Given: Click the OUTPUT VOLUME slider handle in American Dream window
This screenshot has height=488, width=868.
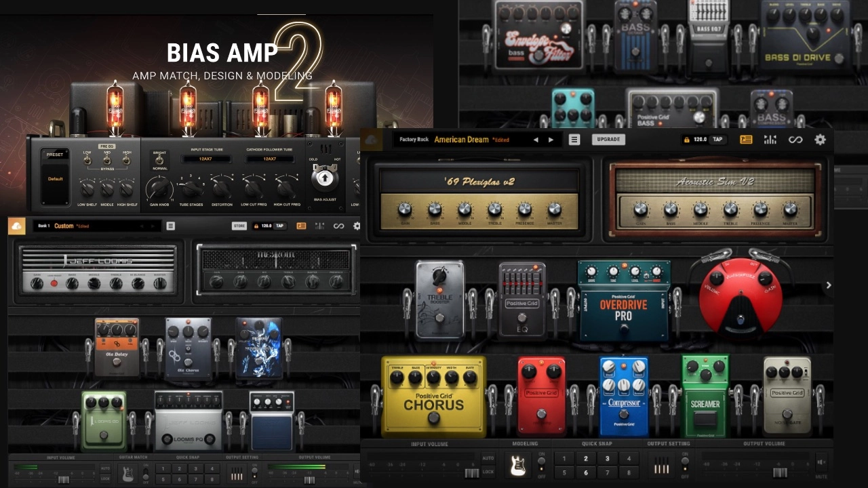Looking at the screenshot, I should point(780,472).
